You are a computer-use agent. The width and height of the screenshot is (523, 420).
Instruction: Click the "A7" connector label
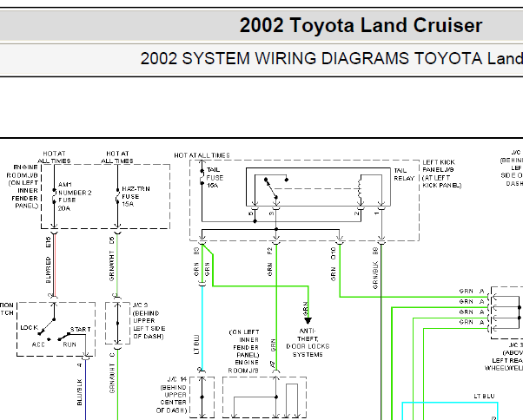click(272, 364)
